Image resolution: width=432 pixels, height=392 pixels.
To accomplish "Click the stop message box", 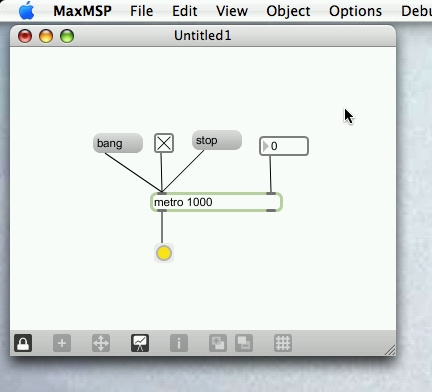I will click(217, 140).
